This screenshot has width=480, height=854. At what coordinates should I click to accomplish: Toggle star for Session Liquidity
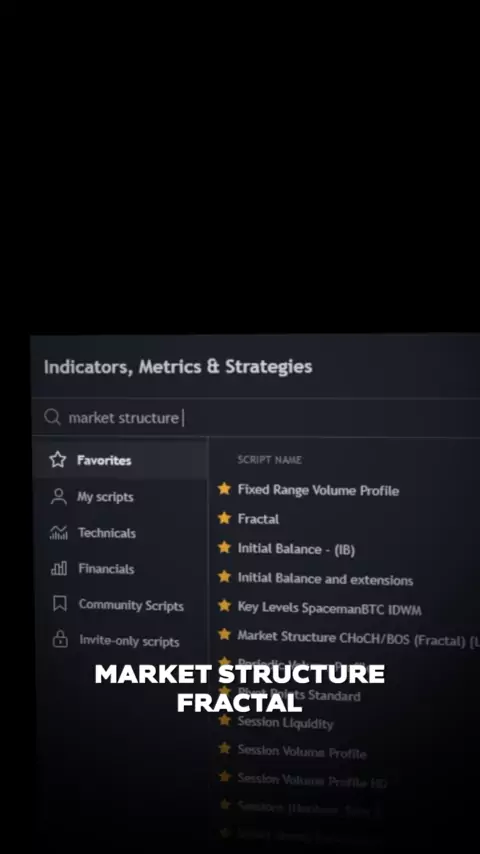tap(224, 720)
